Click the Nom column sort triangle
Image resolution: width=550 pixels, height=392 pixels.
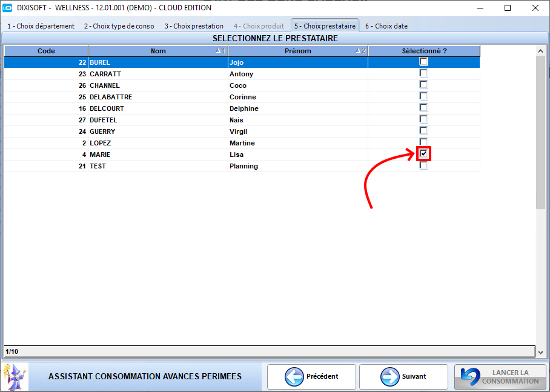click(218, 51)
